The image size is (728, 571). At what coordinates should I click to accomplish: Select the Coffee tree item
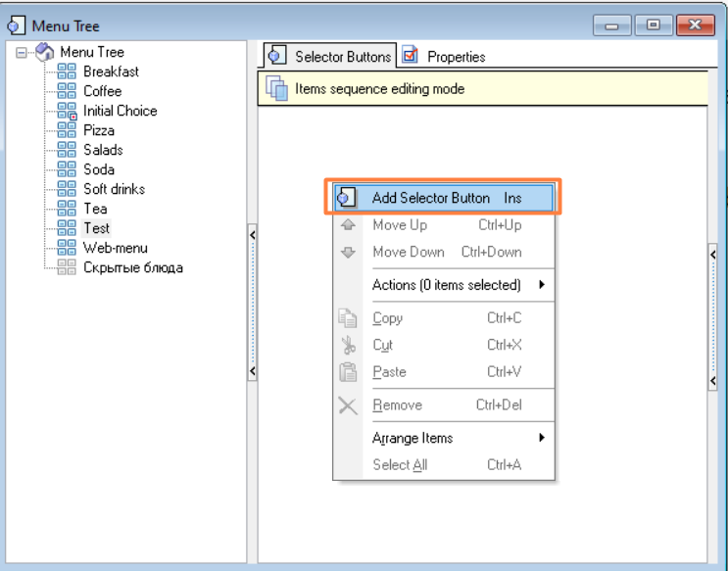[102, 91]
